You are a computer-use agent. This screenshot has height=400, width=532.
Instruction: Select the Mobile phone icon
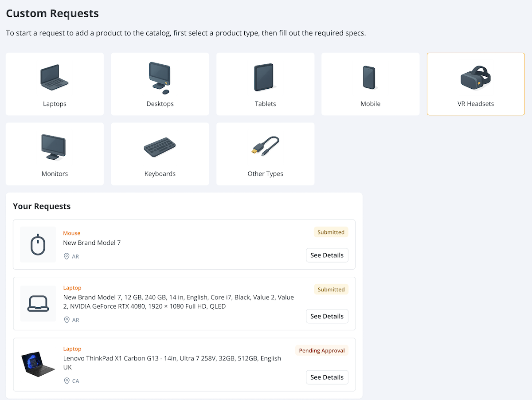pyautogui.click(x=370, y=78)
